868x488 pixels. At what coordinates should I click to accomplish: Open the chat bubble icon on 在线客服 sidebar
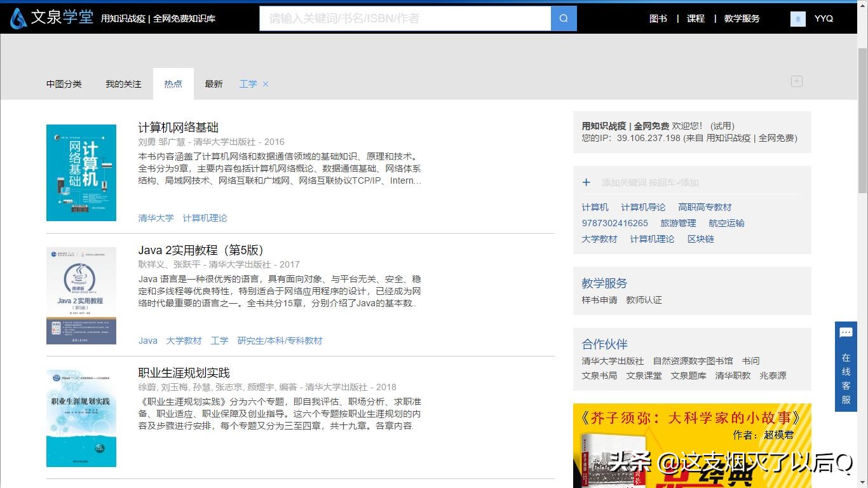click(x=846, y=332)
